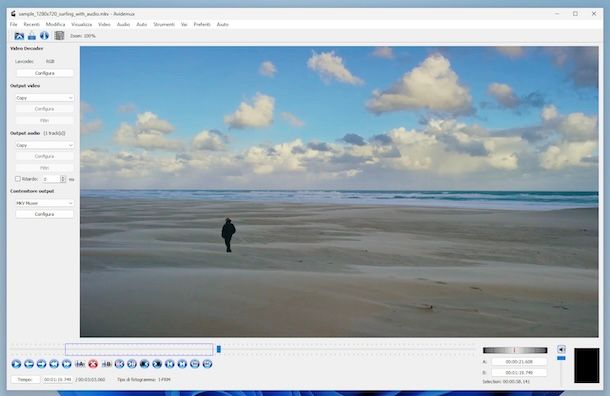Click the jog shuttle grayscale wheel

[x=515, y=350]
